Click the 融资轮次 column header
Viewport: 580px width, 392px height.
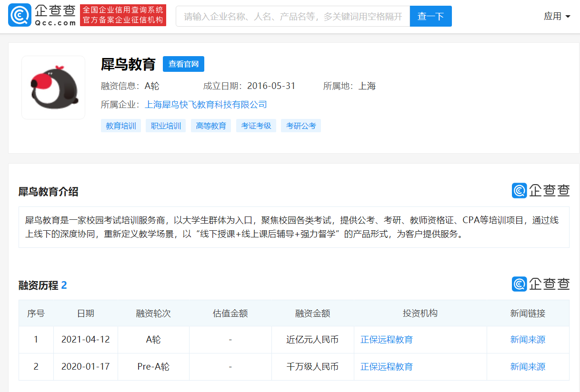153,314
